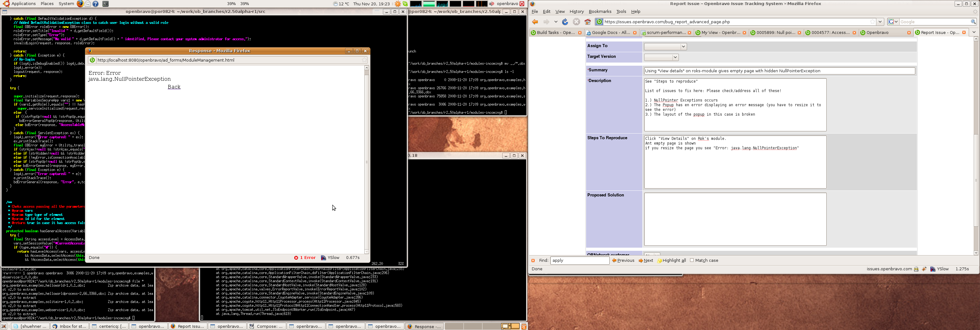Bookmark this page using the star icon
980x330 pixels.
point(873,22)
